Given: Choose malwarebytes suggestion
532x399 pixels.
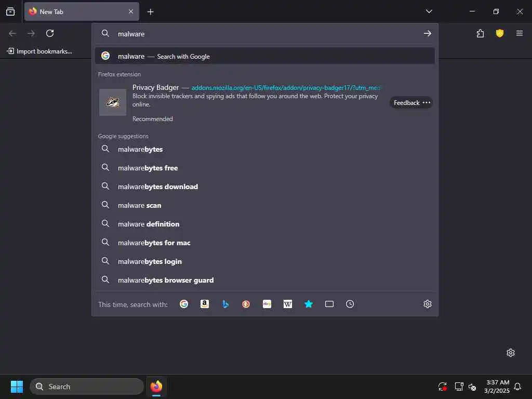Looking at the screenshot, I should point(264,149).
